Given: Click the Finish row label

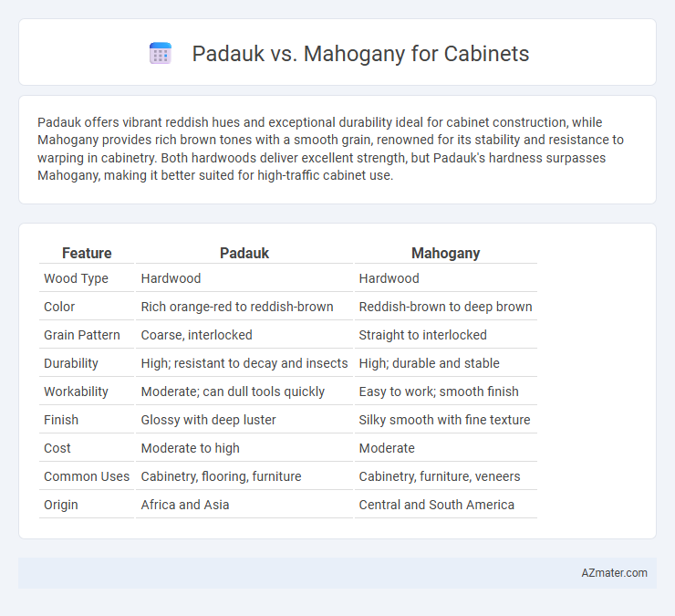Looking at the screenshot, I should click(x=61, y=420).
